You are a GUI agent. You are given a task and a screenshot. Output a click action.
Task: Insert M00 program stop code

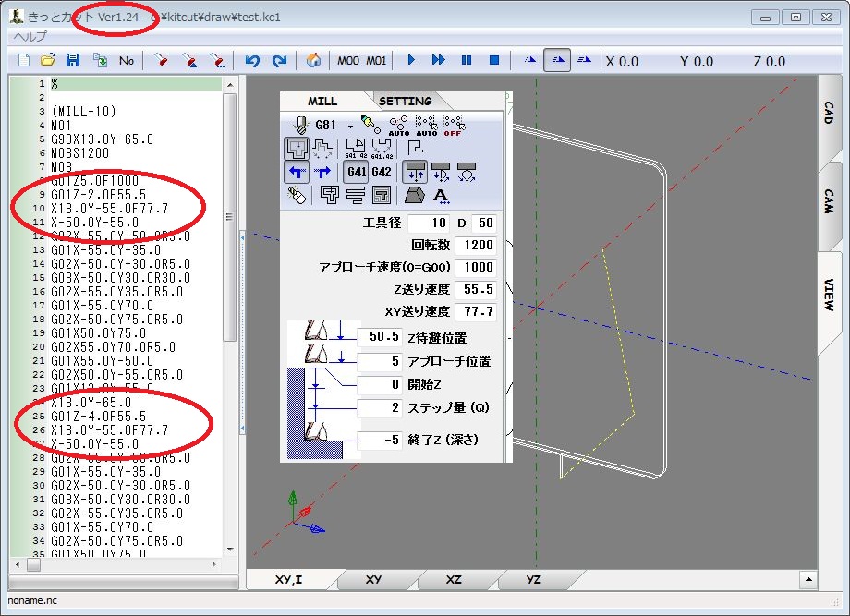[348, 61]
